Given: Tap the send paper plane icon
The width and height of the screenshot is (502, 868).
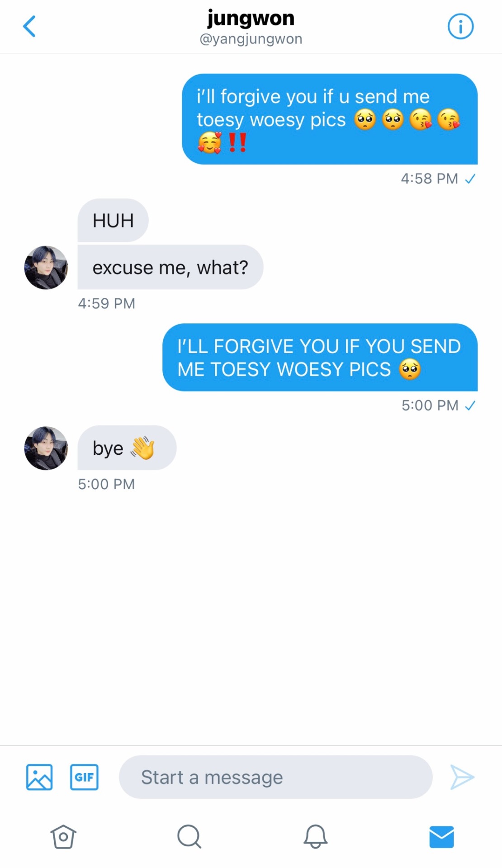Looking at the screenshot, I should 462,777.
